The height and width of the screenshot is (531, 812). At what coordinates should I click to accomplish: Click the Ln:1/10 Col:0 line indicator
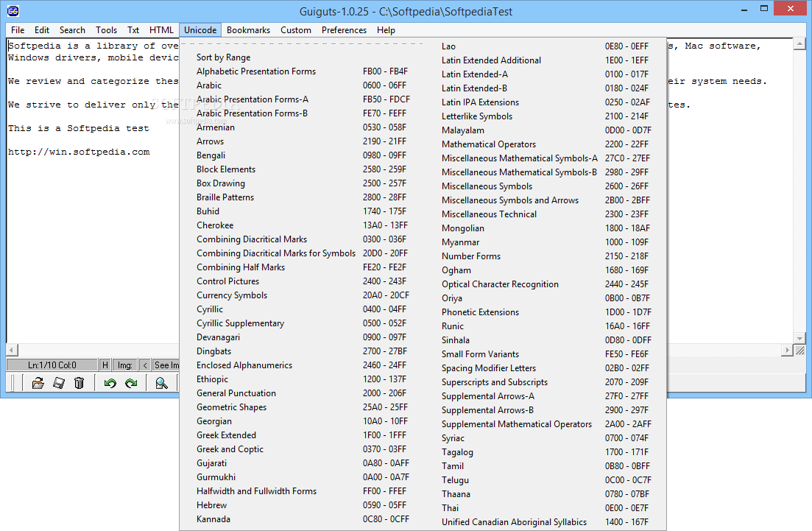52,365
